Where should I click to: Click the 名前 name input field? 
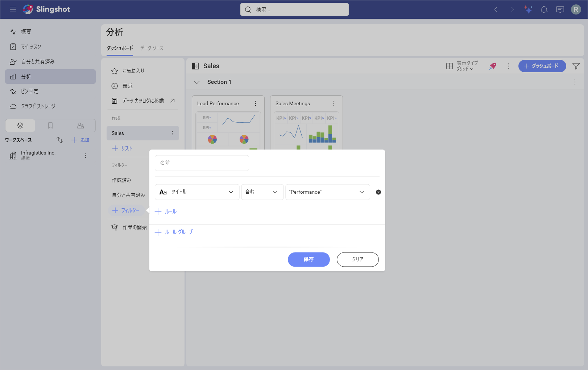pos(202,163)
